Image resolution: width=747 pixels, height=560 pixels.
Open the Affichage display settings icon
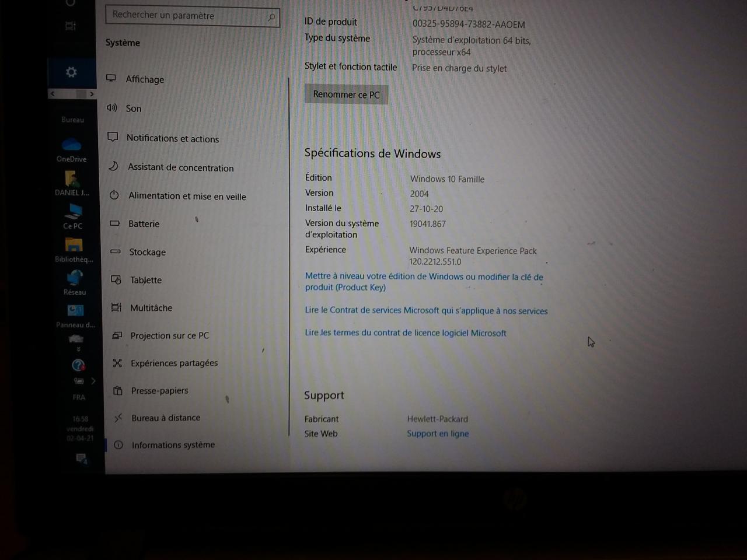pyautogui.click(x=111, y=78)
